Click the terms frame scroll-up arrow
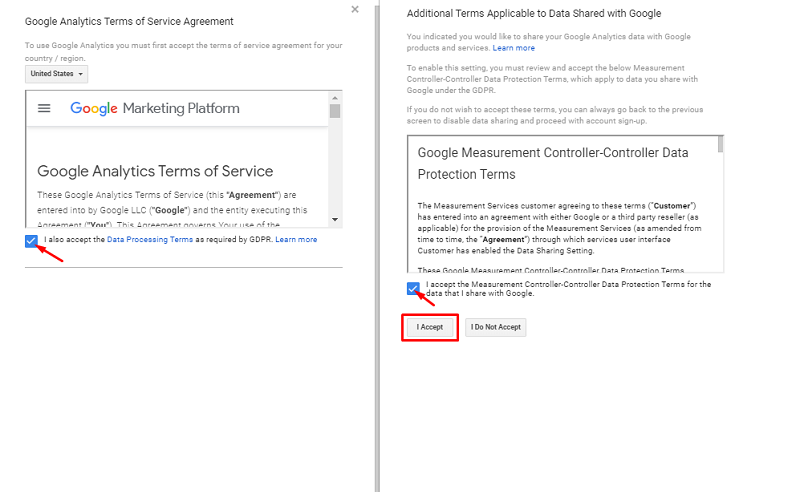Screen dimensions: 800x492 click(335, 97)
